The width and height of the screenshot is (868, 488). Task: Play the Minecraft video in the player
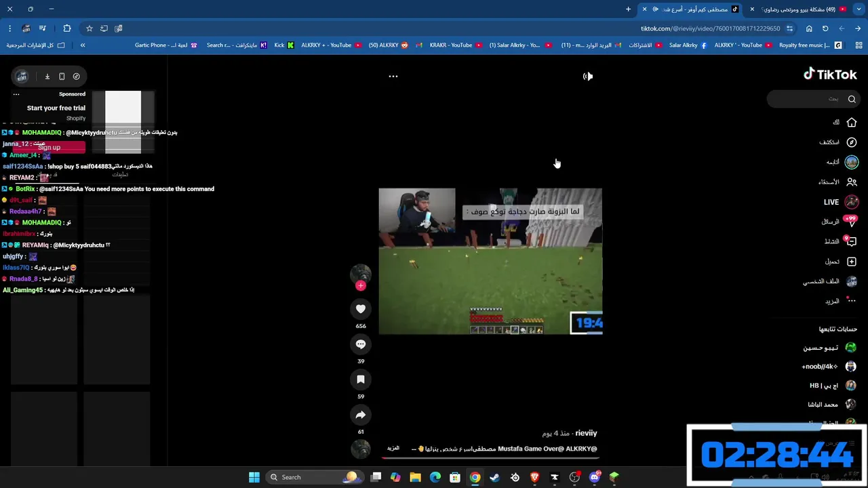coord(490,262)
